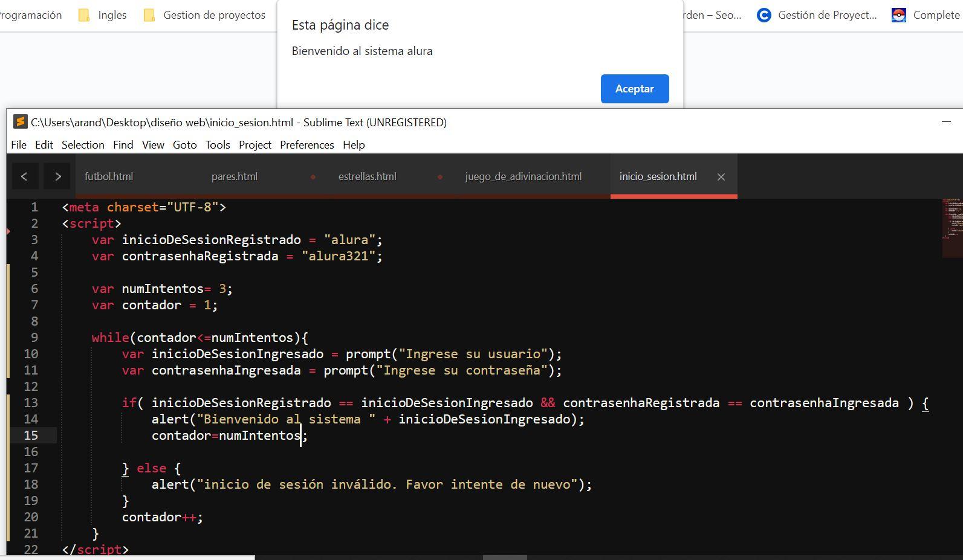This screenshot has width=963, height=560.
Task: Click "Ingrese su contraseña" prompt string
Action: [x=462, y=370]
